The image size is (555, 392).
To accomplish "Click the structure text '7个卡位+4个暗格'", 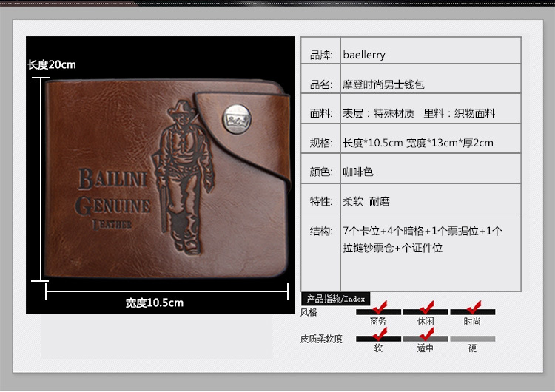I will [x=383, y=231].
